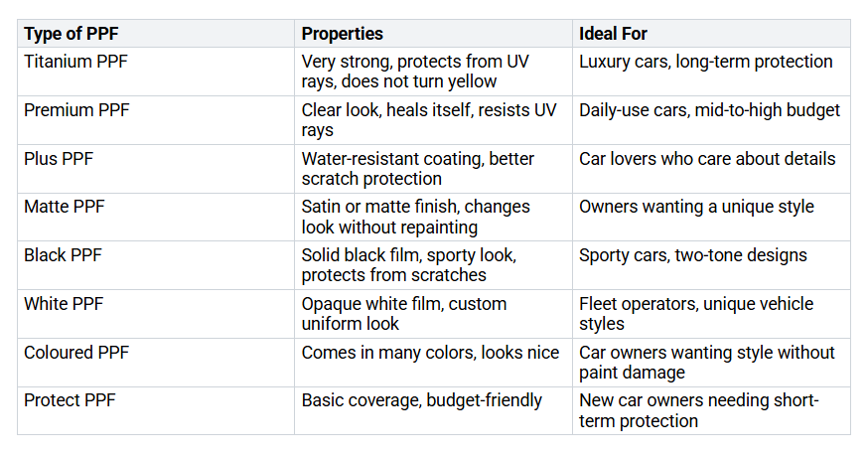868x456 pixels.
Task: Select the Titanium PPF cell
Action: click(76, 62)
